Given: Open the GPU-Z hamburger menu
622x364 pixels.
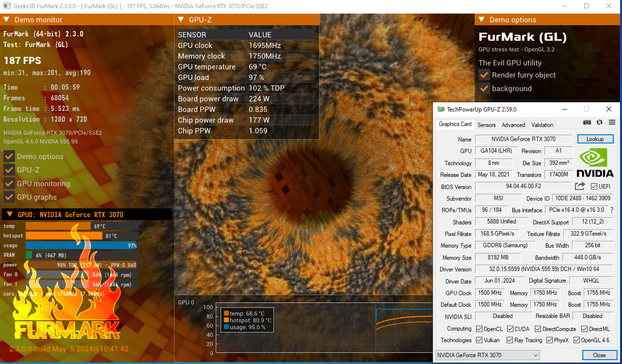Looking at the screenshot, I should coord(612,123).
